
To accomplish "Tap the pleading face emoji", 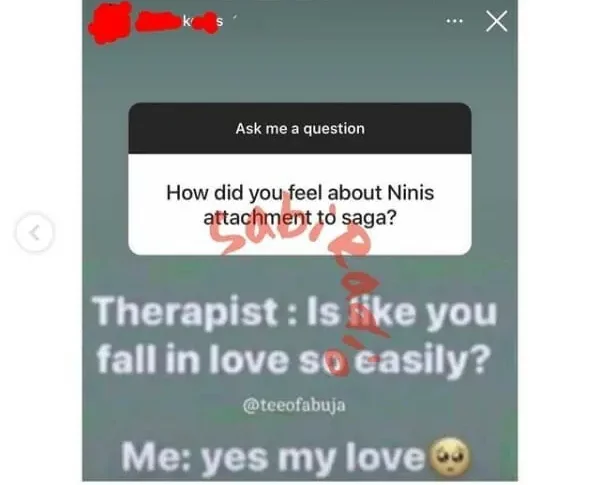I will click(450, 457).
